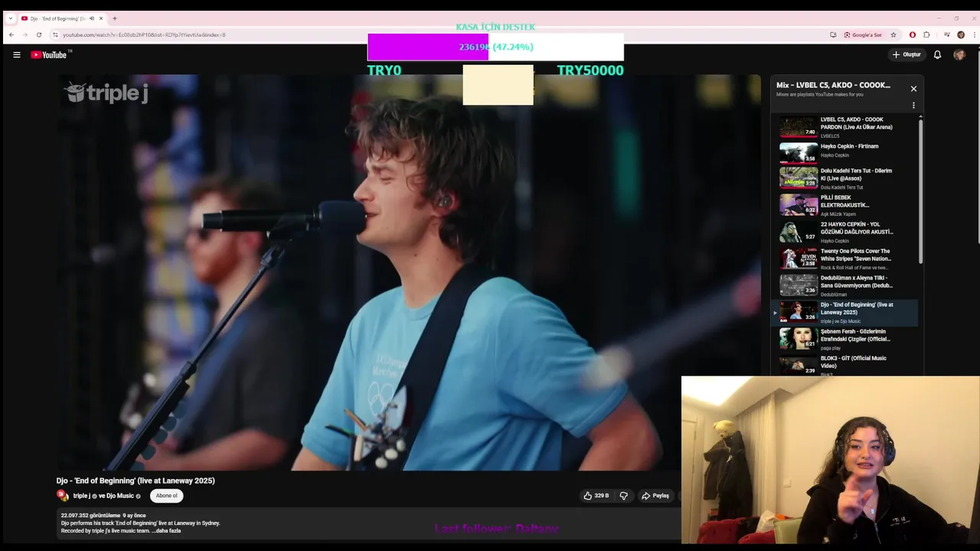
Task: Click the video title text
Action: [136, 481]
